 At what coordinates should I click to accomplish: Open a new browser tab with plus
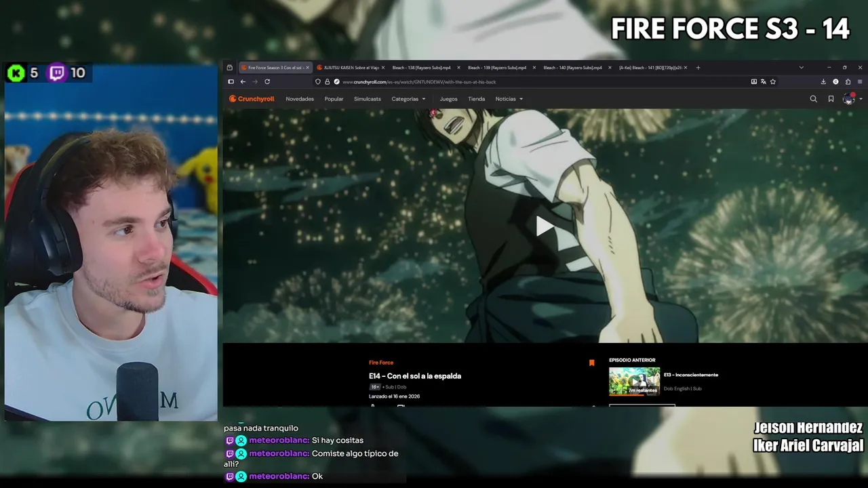[698, 67]
